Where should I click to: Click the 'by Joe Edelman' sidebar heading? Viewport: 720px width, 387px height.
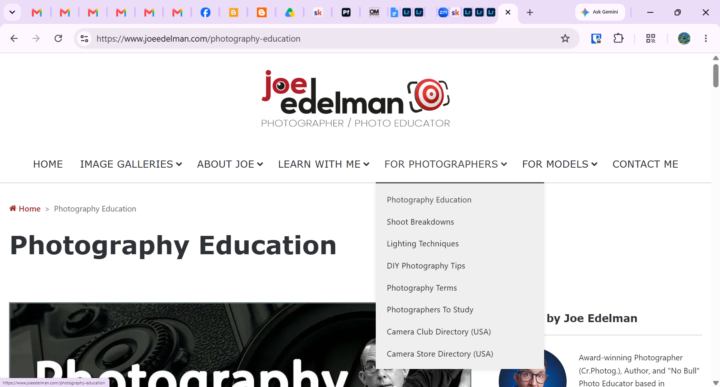(x=591, y=319)
